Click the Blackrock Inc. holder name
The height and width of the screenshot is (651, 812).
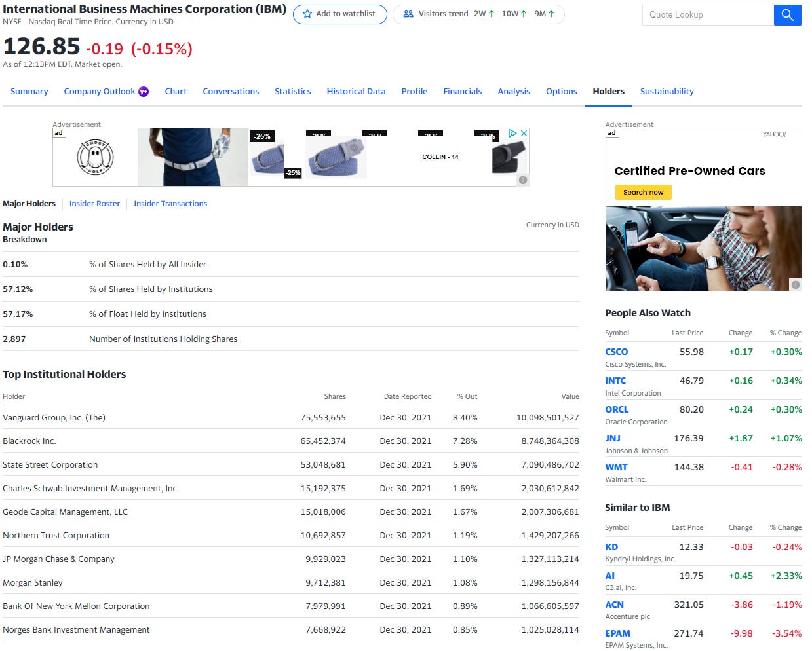click(29, 441)
